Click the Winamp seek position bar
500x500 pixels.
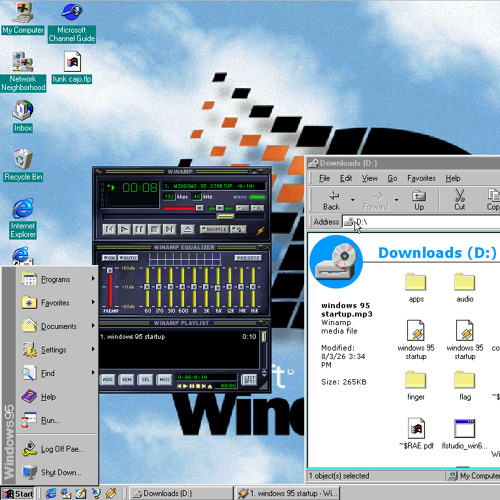(x=183, y=217)
